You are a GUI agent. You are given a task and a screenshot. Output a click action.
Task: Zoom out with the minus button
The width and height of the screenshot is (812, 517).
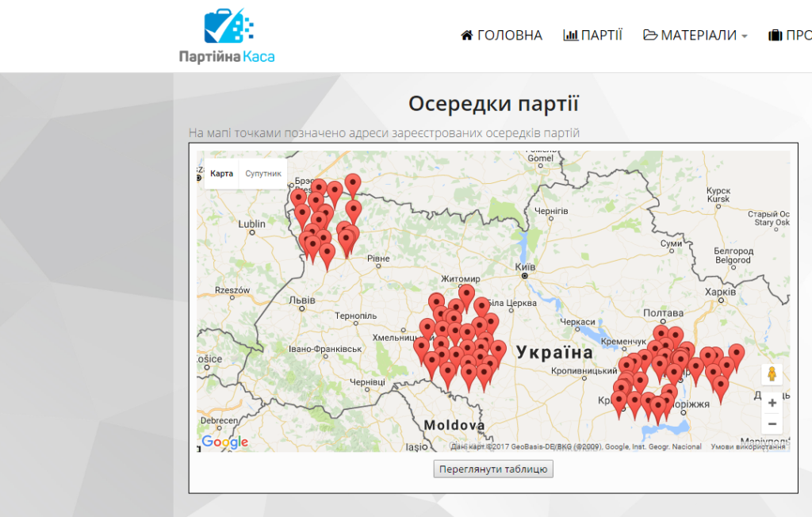click(772, 423)
